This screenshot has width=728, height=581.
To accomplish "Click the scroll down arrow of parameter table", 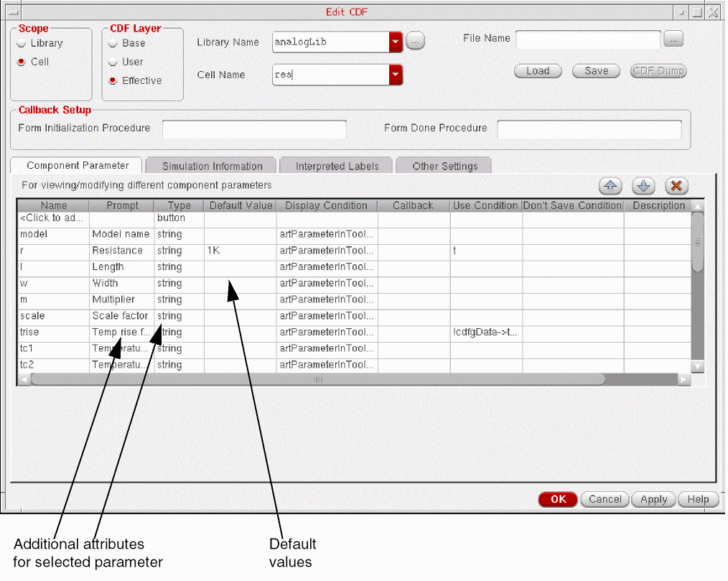I will pyautogui.click(x=697, y=367).
